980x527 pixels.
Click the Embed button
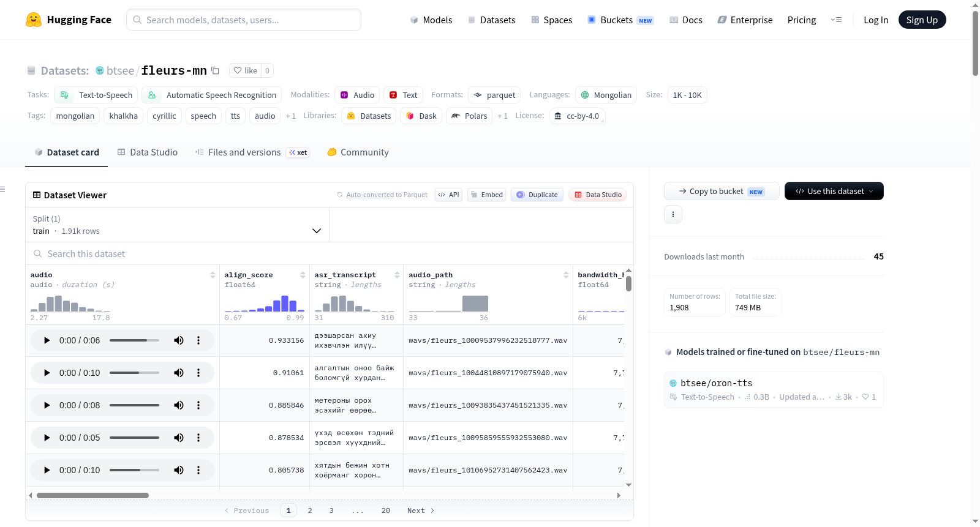486,195
